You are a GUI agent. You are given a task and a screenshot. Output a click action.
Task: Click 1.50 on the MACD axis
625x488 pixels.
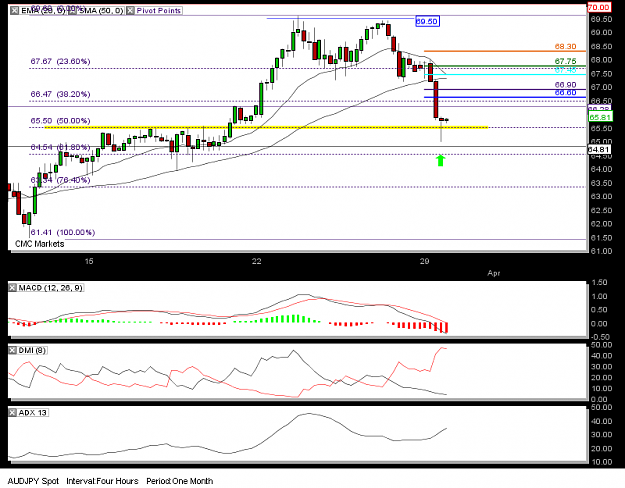pyautogui.click(x=599, y=283)
